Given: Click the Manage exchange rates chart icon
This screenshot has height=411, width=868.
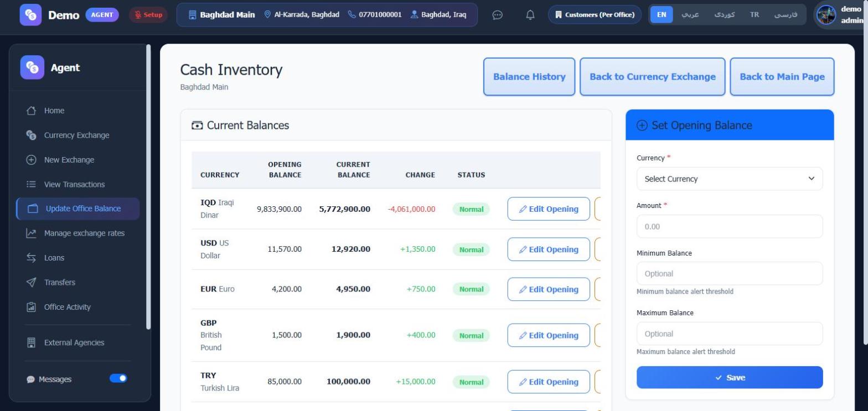Looking at the screenshot, I should (32, 233).
